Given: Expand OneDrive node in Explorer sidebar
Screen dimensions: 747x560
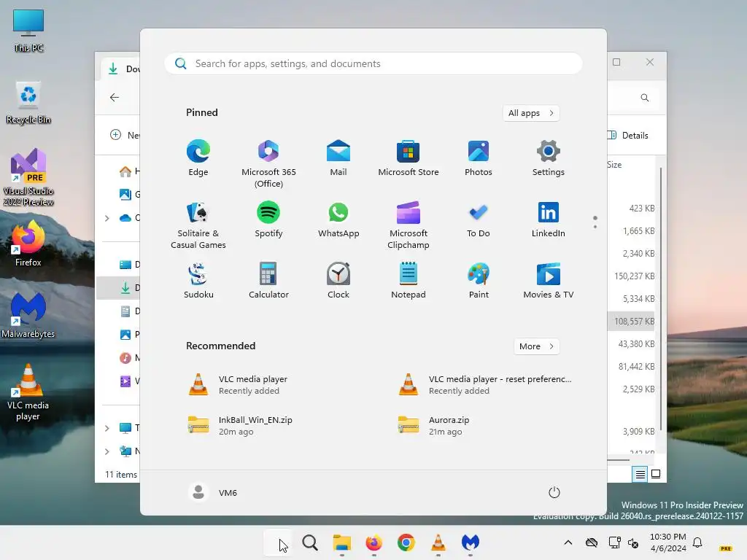Looking at the screenshot, I should tap(107, 218).
